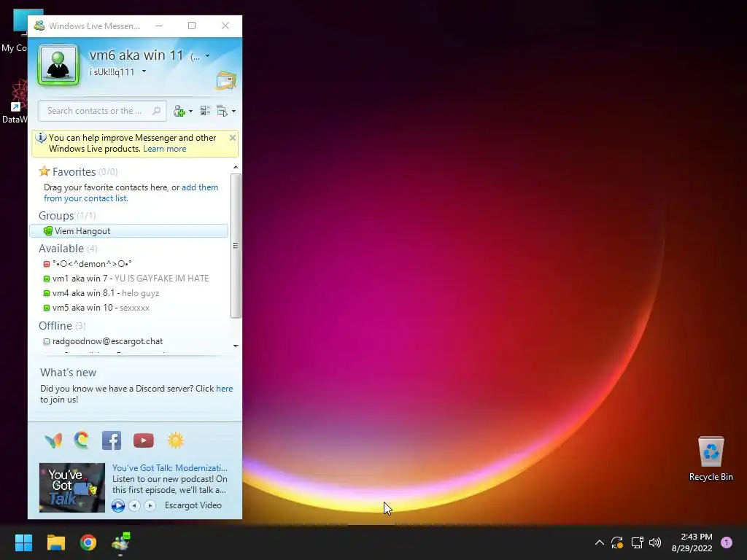Open the Windows Start menu

[23, 542]
